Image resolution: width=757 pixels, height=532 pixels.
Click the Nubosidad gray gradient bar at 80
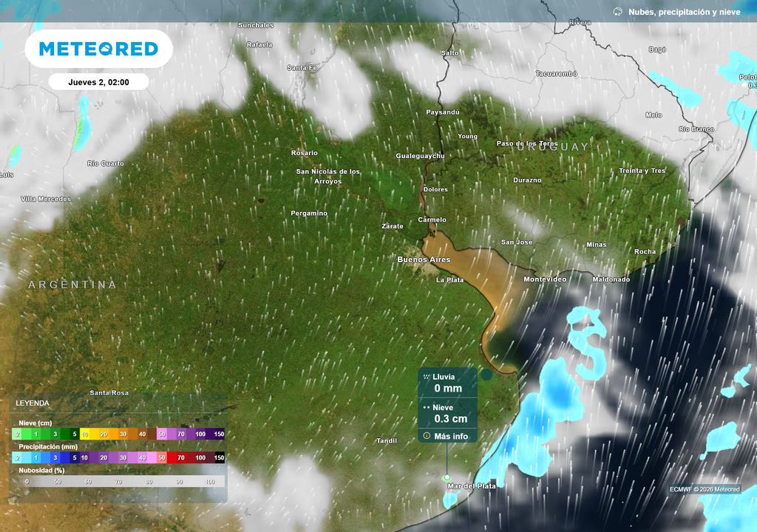149,481
